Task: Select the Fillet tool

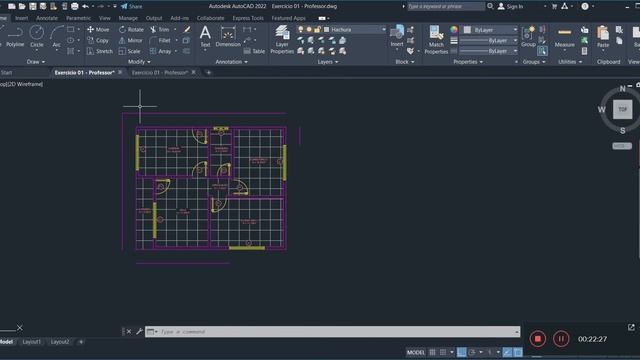Action: pos(160,40)
